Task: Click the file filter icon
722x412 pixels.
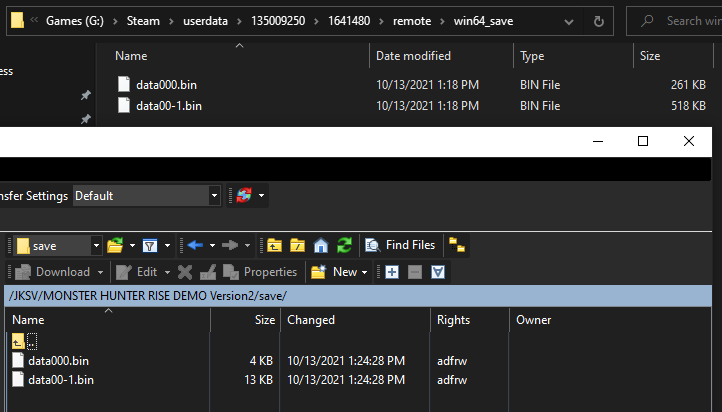Action: coord(150,245)
